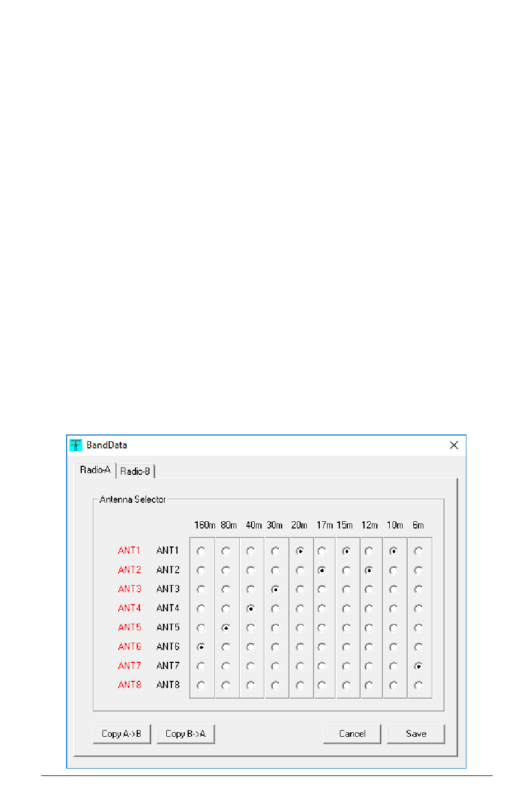The image size is (532, 795).
Task: Select ANT8 for the 6m band
Action: pos(418,685)
